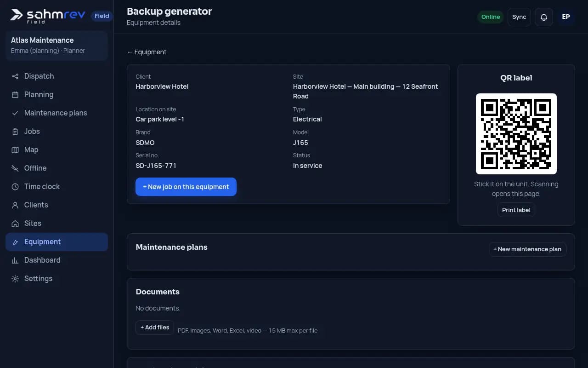Screen dimensions: 588x368
Task: Open Maintenance plans in sidebar
Action: 57,113
